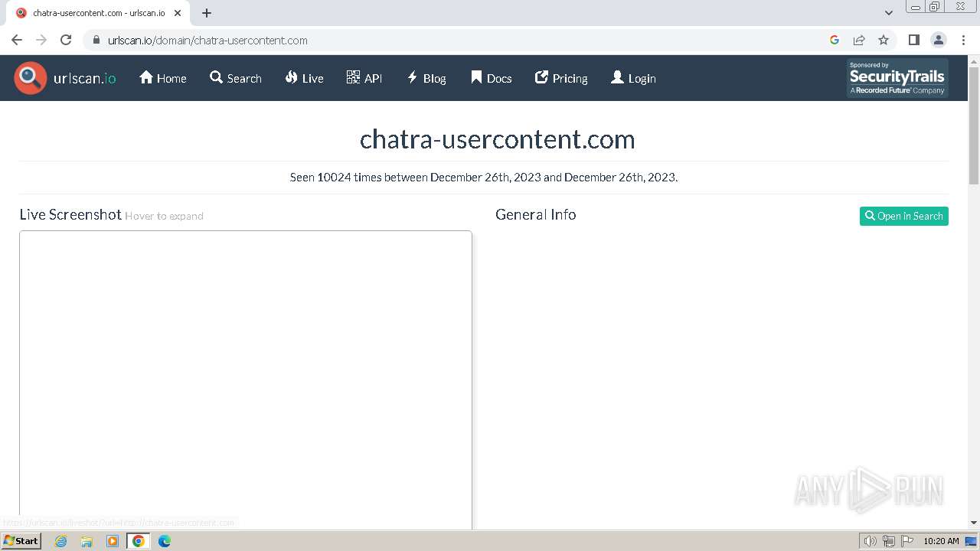980x551 pixels.
Task: Click the chatra-usercontent.com page heading
Action: [x=498, y=139]
